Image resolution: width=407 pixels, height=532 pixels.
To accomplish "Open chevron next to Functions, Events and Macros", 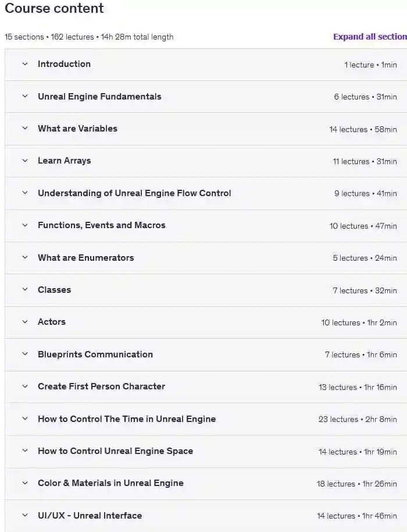I will [25, 225].
